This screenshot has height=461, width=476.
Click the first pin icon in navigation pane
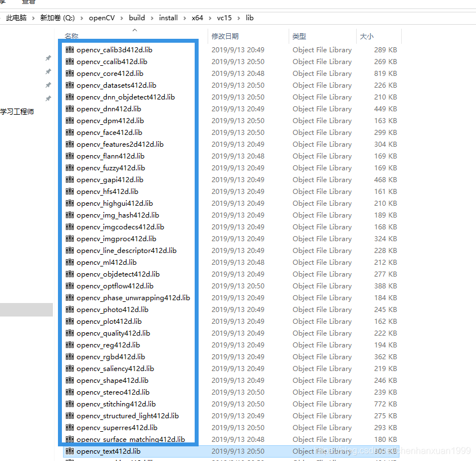[48, 57]
